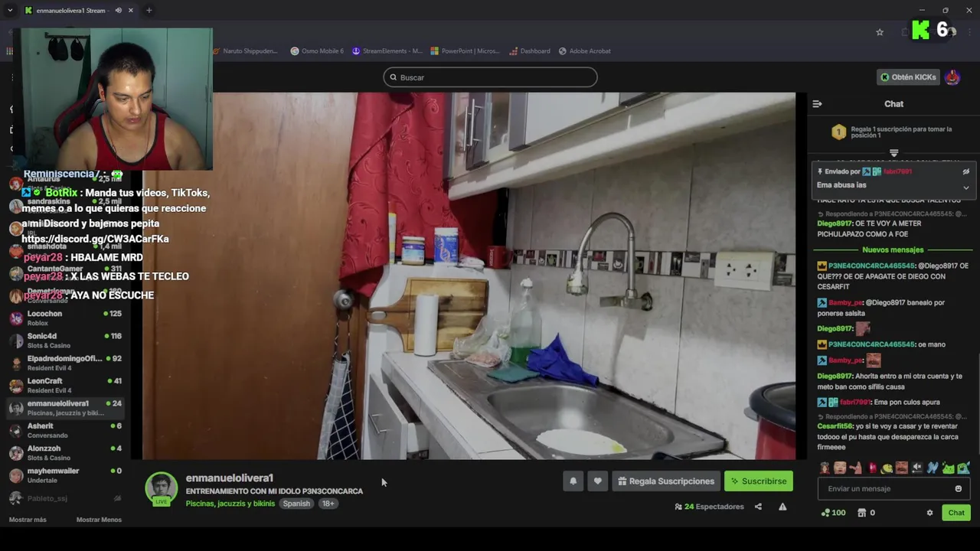Open the StreamElements bookmark
The image size is (980, 551).
387,51
